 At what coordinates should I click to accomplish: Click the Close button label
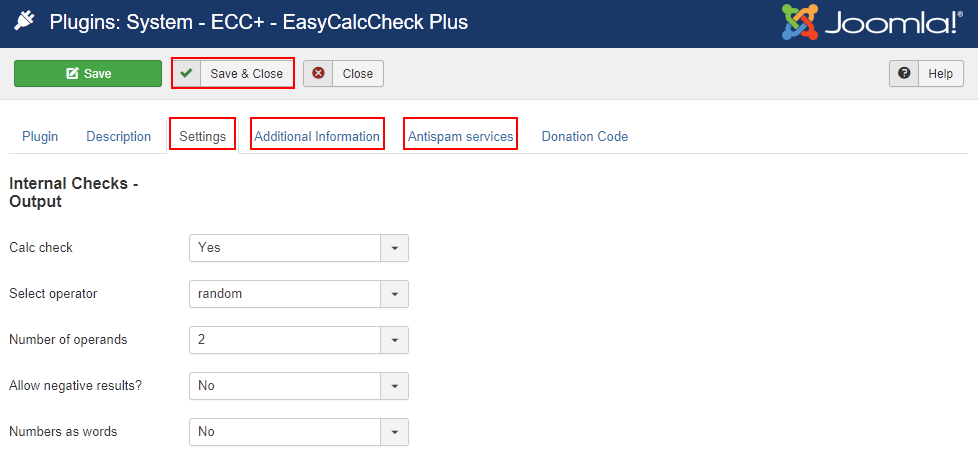click(357, 74)
